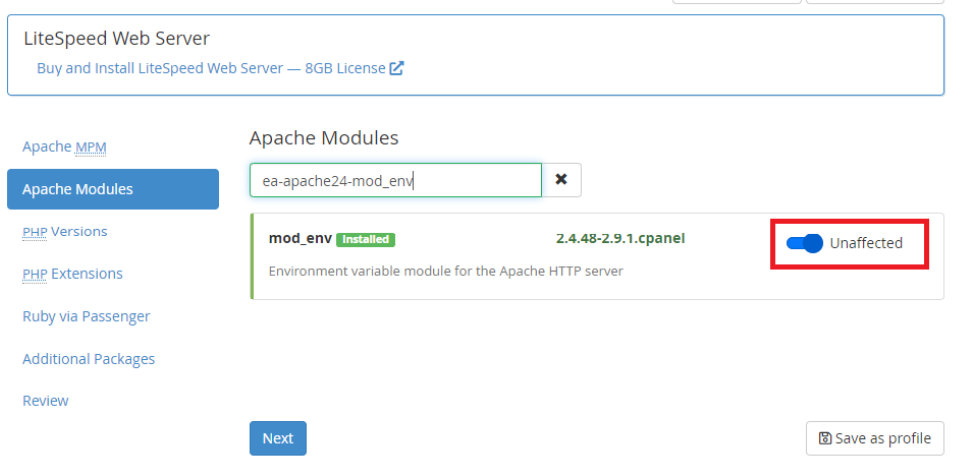The height and width of the screenshot is (464, 973).
Task: Select Apache Modules in the sidebar
Action: (x=113, y=189)
